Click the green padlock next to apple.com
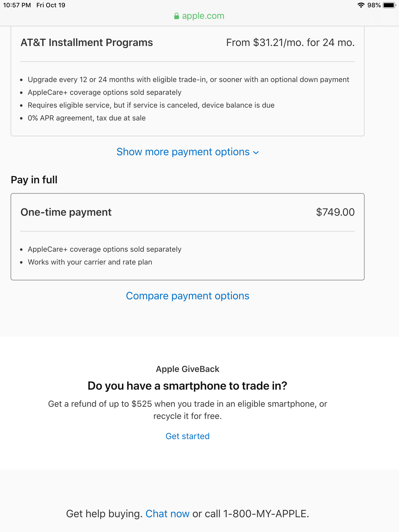Viewport: 399px width, 532px height. coord(176,16)
